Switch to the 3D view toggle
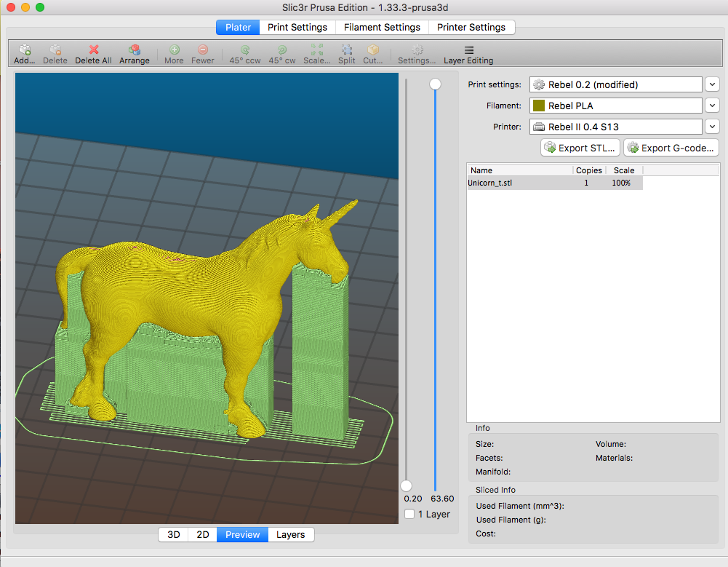The image size is (728, 567). (x=174, y=534)
